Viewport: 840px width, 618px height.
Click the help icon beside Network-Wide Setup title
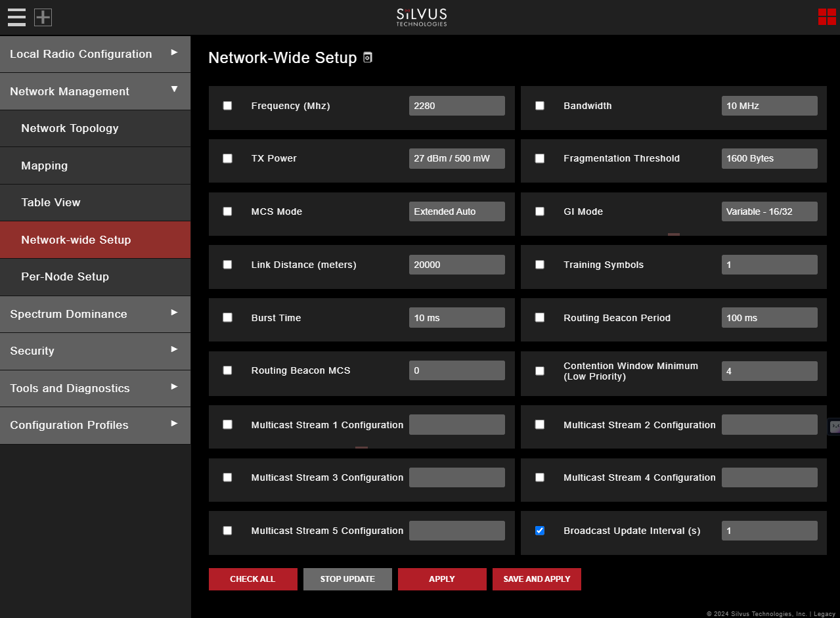tap(367, 57)
